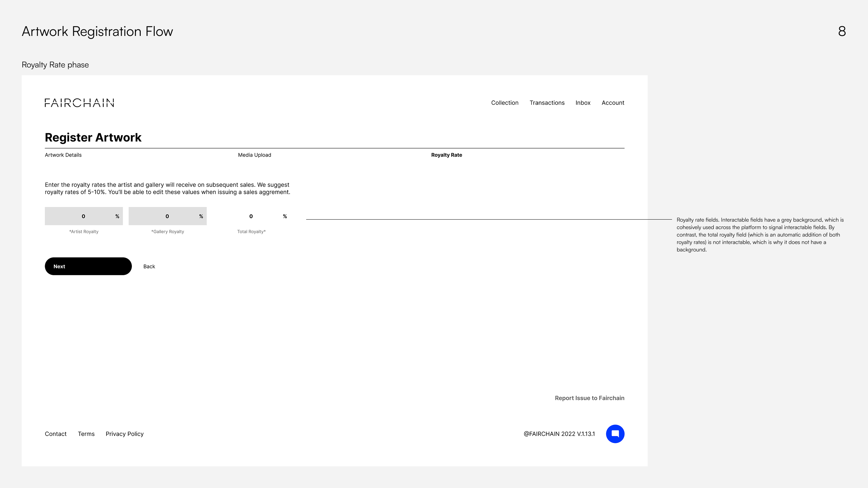Image resolution: width=868 pixels, height=488 pixels.
Task: Open the Contact footer link
Action: [56, 434]
